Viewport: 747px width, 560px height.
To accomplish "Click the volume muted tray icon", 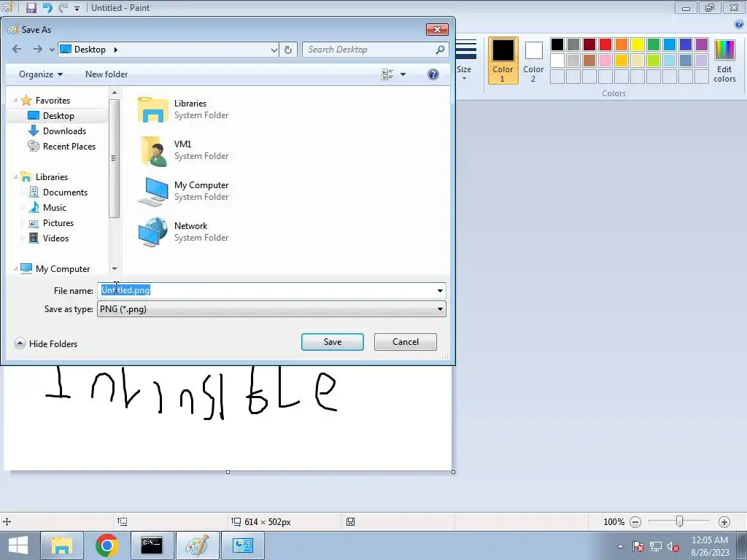I will click(x=673, y=547).
